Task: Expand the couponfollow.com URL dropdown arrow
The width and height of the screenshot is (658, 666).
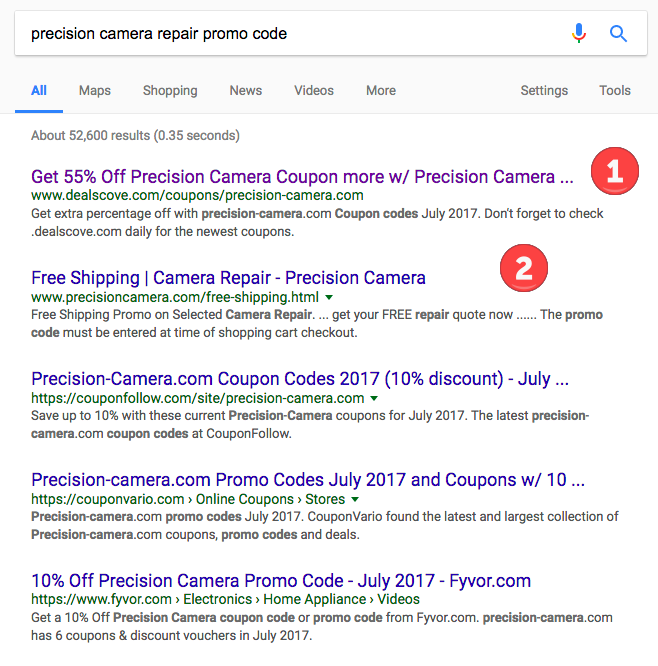Action: pyautogui.click(x=374, y=398)
